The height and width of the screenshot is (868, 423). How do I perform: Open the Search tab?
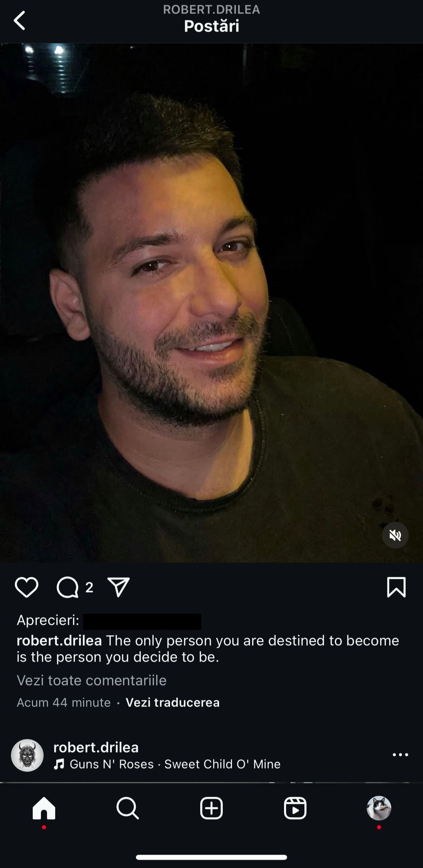[x=128, y=808]
